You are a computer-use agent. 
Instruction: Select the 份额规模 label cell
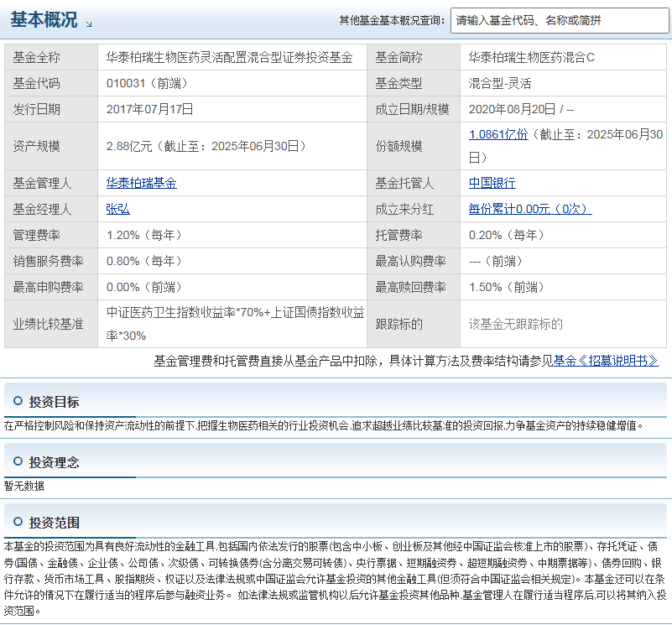point(414,146)
